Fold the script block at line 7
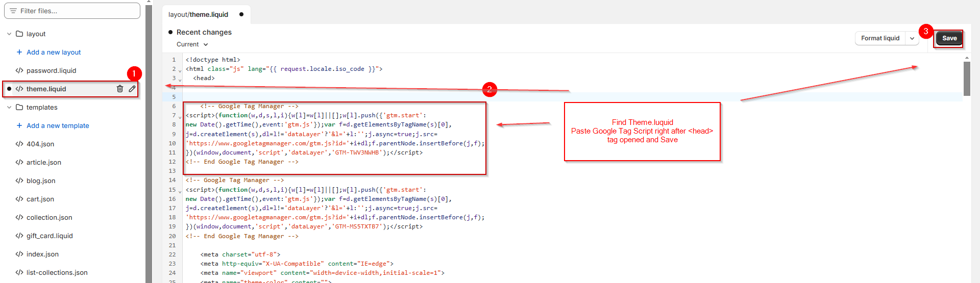The image size is (980, 283). coord(180,117)
